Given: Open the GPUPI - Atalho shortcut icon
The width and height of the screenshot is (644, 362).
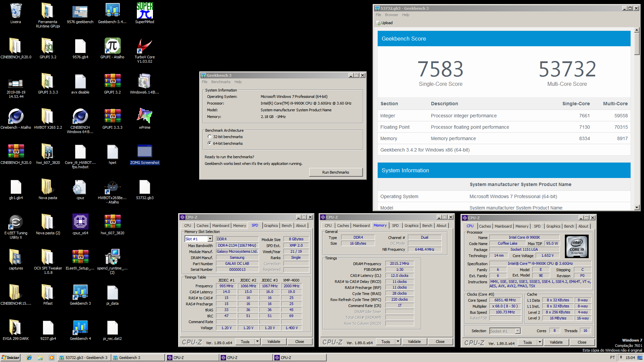Looking at the screenshot, I should 112,48.
